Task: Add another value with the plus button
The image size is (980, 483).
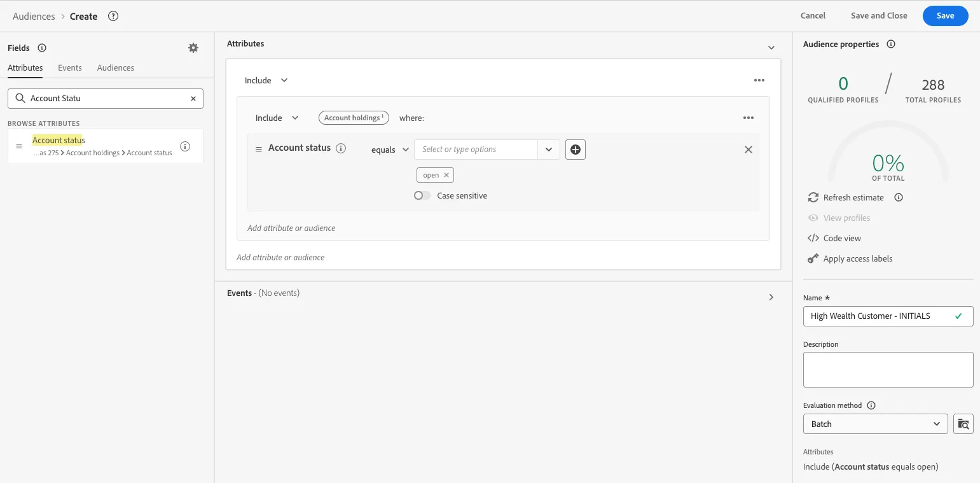Action: pos(576,150)
